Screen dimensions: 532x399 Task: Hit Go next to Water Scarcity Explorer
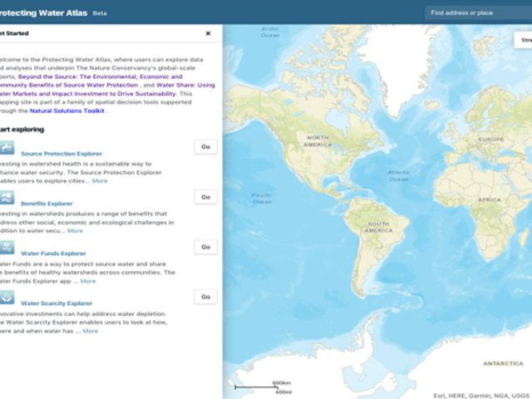205,297
